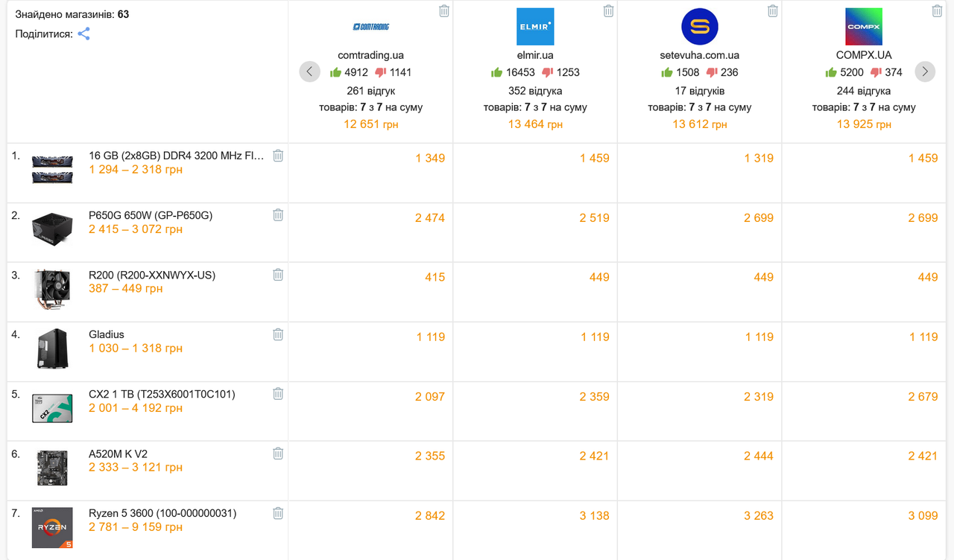954x560 pixels.
Task: Open the A520M K V2 motherboard product
Action: pyautogui.click(x=118, y=454)
